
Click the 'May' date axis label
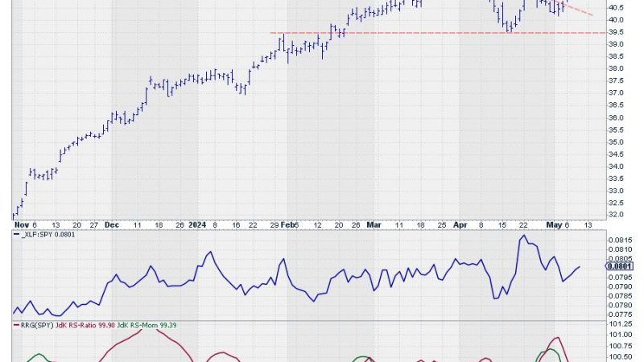coord(554,225)
